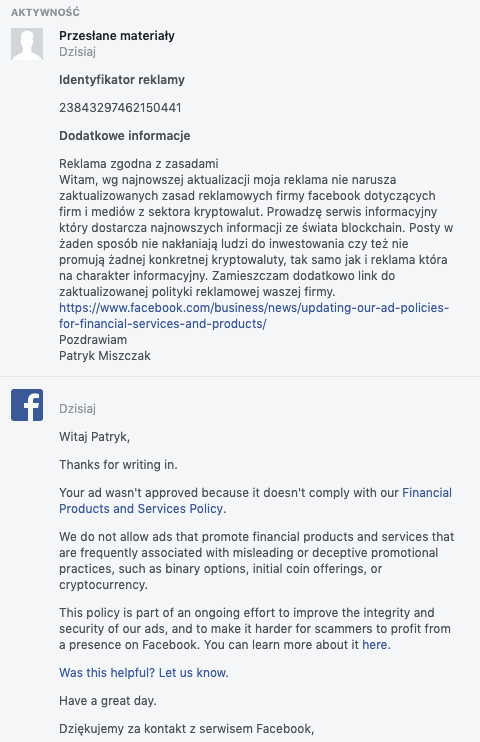Click the 'Pozdrawiam' closing line
480x742 pixels.
point(93,340)
